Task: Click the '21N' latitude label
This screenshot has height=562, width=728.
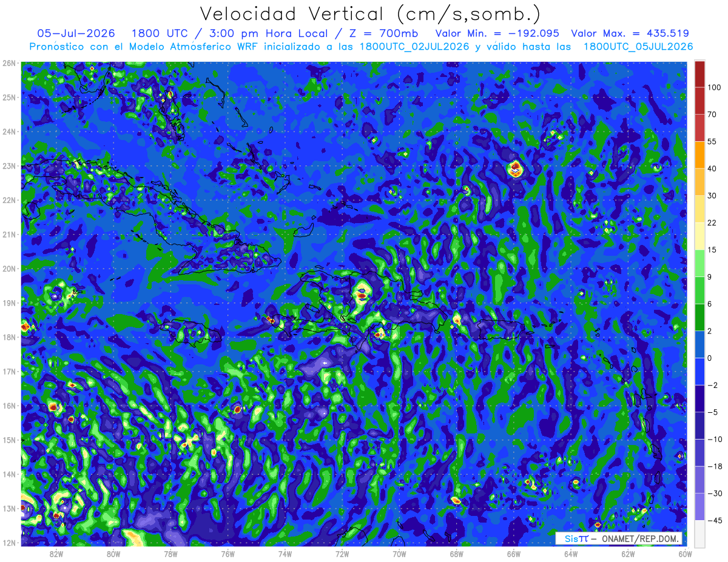Action: tap(9, 234)
